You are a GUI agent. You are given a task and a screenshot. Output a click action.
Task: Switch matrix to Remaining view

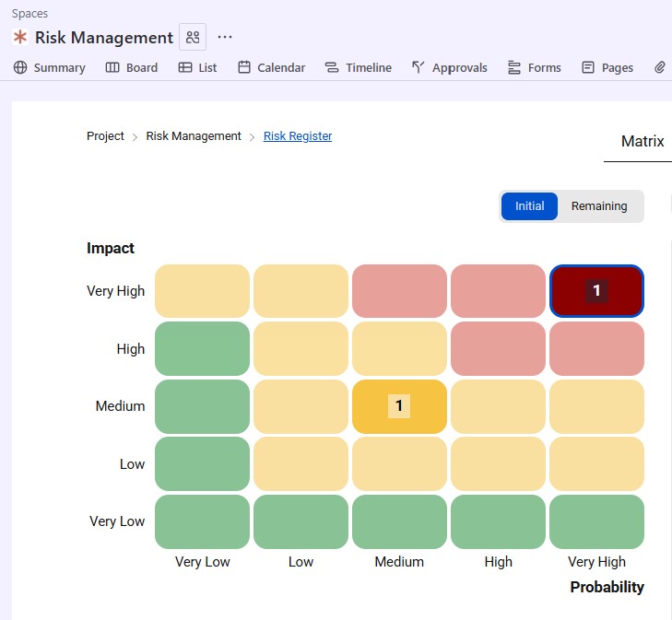click(599, 206)
